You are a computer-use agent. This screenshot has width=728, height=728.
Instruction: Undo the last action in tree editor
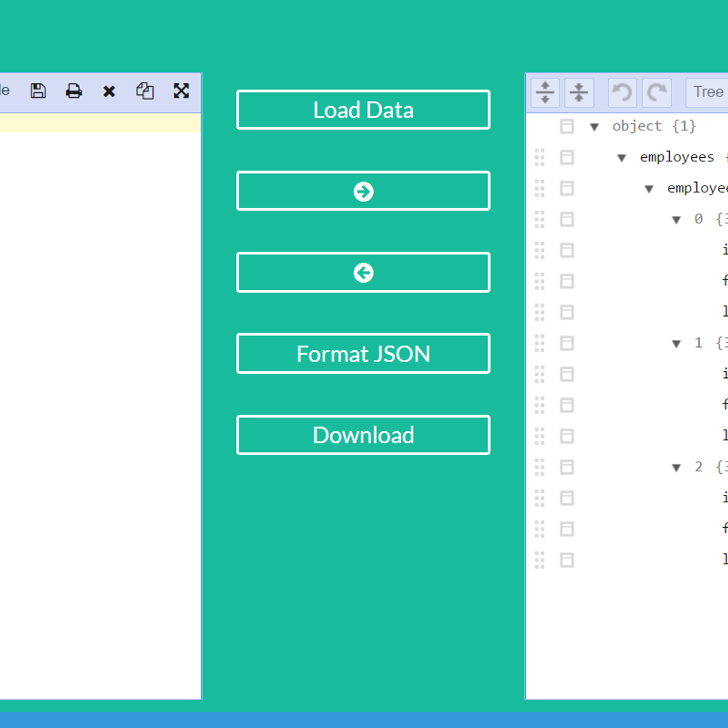tap(622, 92)
